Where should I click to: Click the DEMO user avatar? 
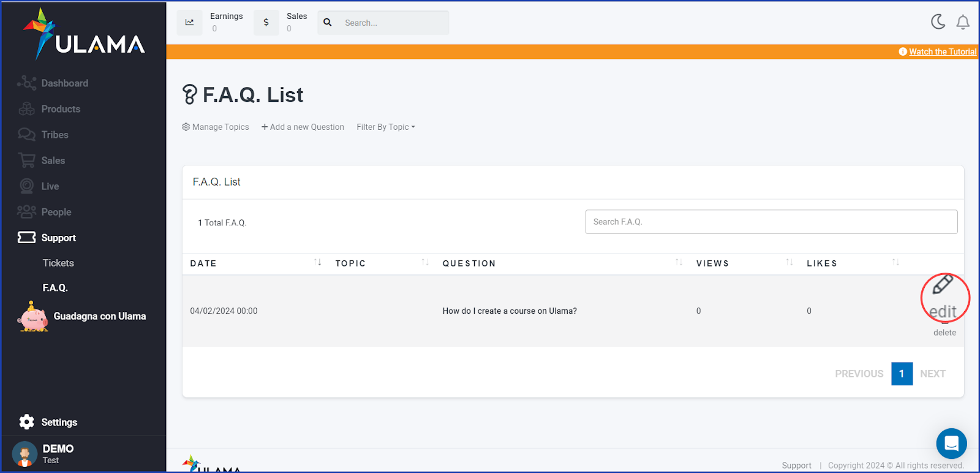(x=24, y=455)
